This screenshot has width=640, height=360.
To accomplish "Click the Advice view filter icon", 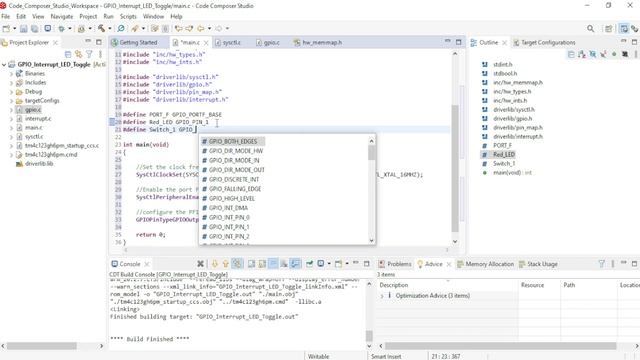I will click(602, 264).
